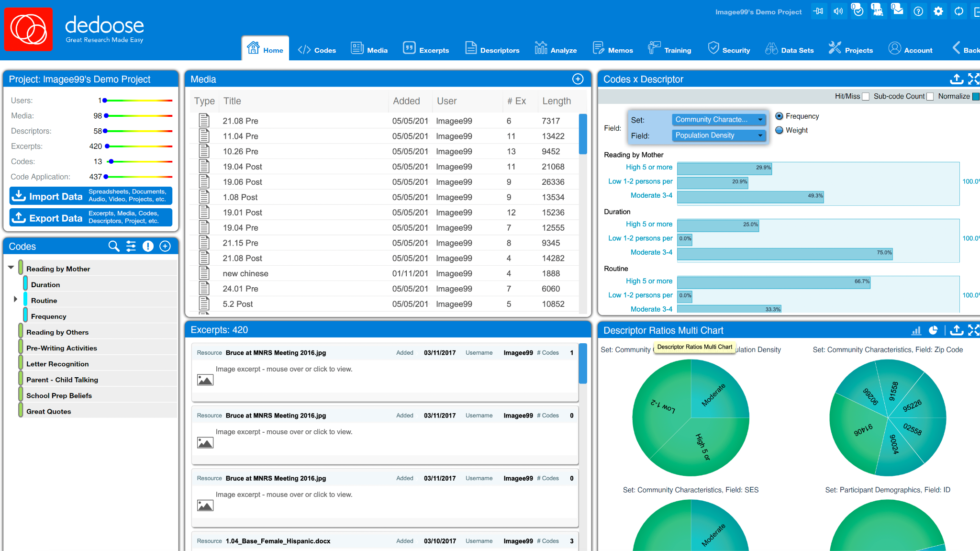Click the Export Data button
Image resolution: width=980 pixels, height=551 pixels.
(91, 217)
